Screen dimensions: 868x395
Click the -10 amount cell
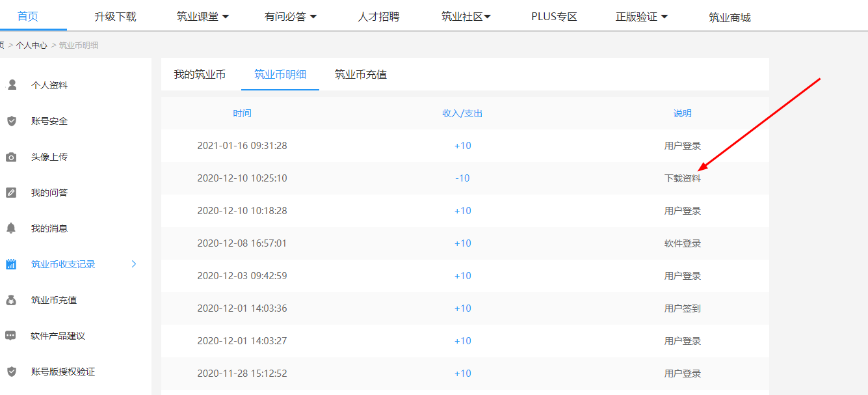pos(462,178)
